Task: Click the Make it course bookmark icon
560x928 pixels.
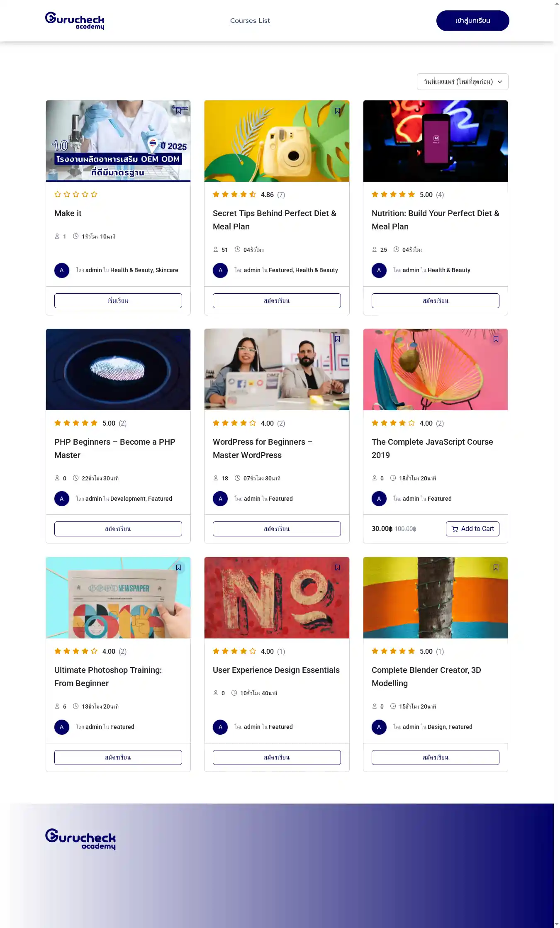Action: pos(178,111)
